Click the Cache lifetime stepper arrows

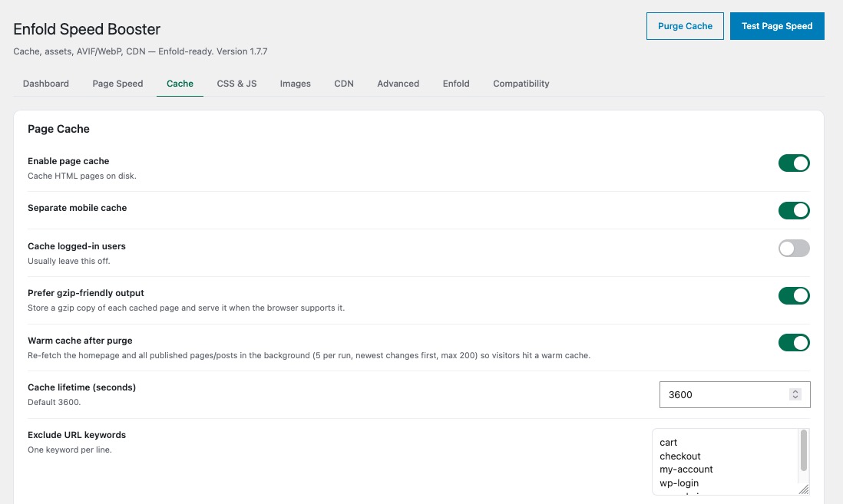coord(795,394)
